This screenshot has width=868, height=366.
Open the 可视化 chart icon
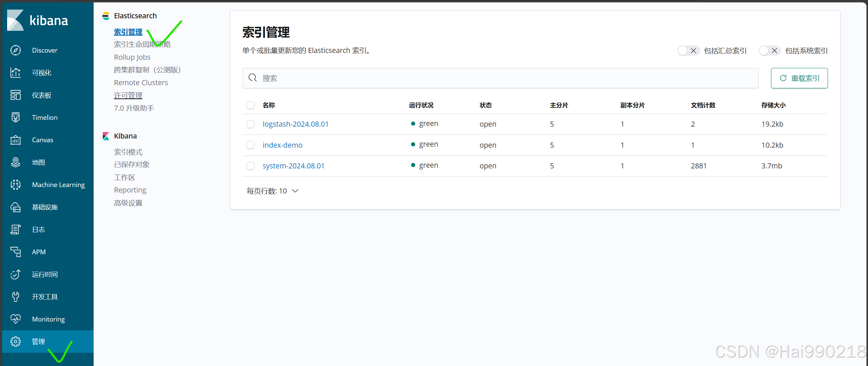pos(16,73)
